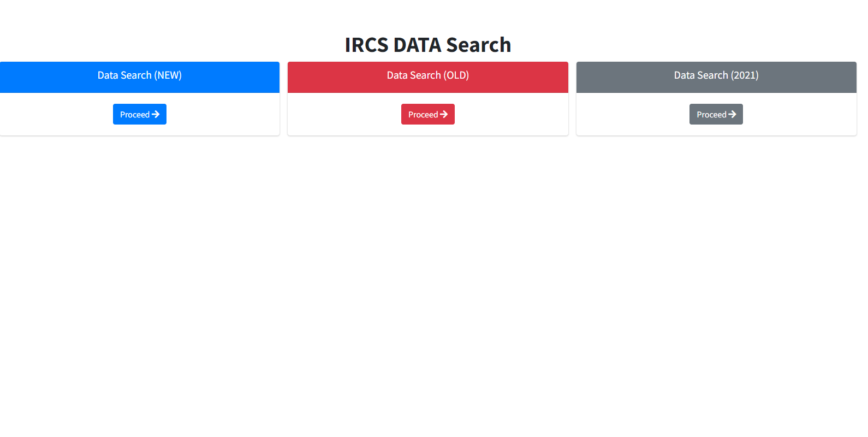The height and width of the screenshot is (437, 868).
Task: Click the arrow icon in the blue Proceed button
Action: 156,114
